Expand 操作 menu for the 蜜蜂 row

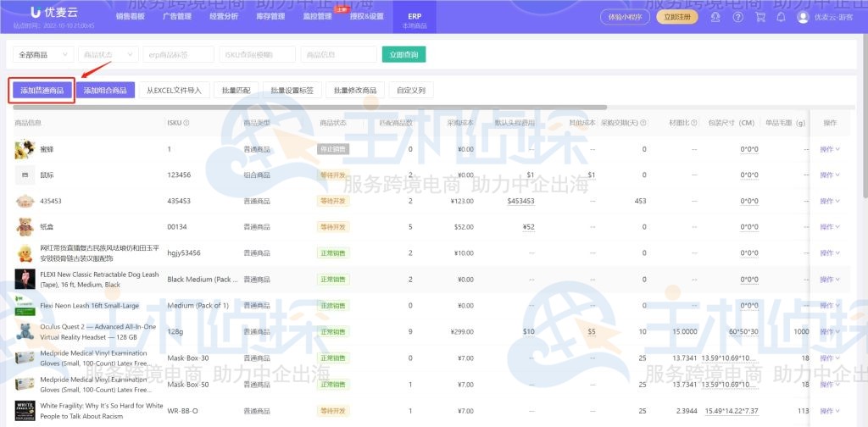coord(829,150)
